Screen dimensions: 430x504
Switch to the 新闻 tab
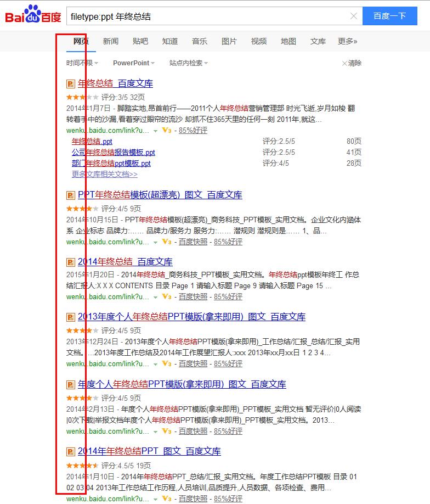[x=111, y=41]
